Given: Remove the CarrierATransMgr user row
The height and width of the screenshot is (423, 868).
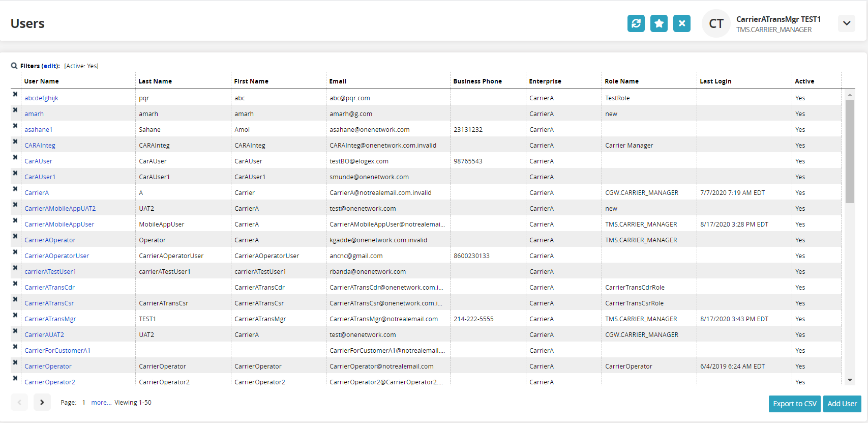Looking at the screenshot, I should click(x=15, y=315).
